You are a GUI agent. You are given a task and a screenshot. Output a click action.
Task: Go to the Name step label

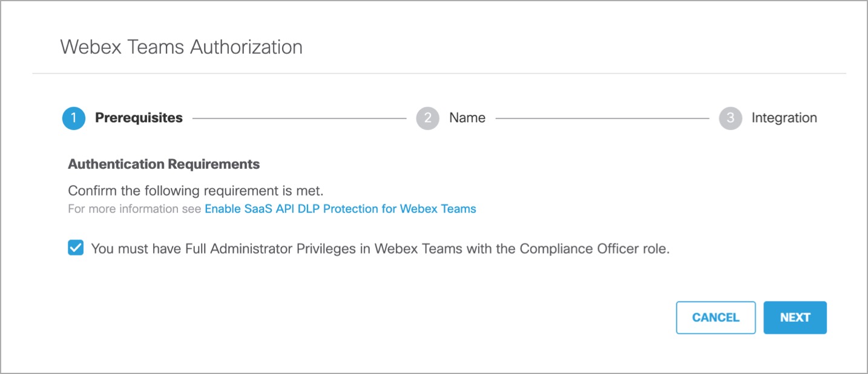[467, 118]
